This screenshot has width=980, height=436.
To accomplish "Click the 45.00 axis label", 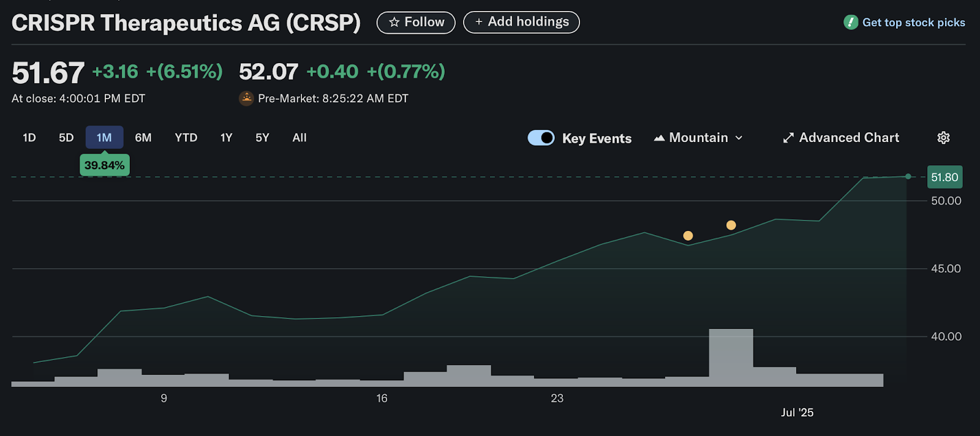I will [x=946, y=269].
